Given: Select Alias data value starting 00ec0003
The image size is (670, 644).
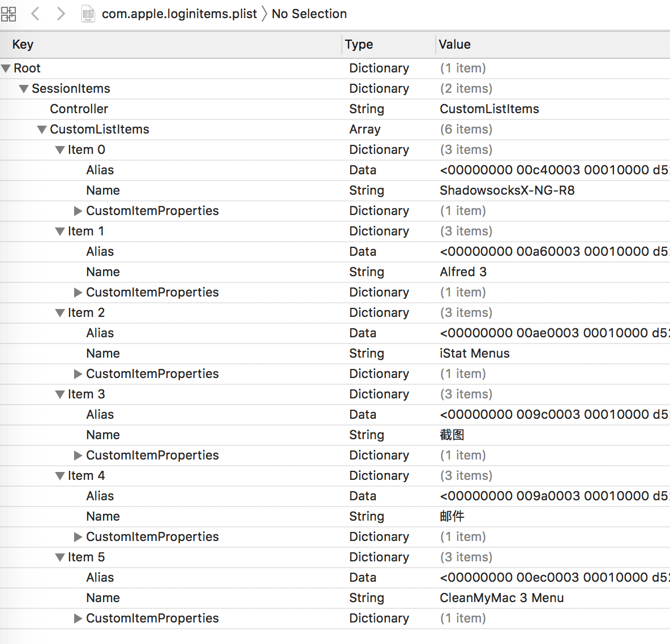Looking at the screenshot, I should [555, 577].
